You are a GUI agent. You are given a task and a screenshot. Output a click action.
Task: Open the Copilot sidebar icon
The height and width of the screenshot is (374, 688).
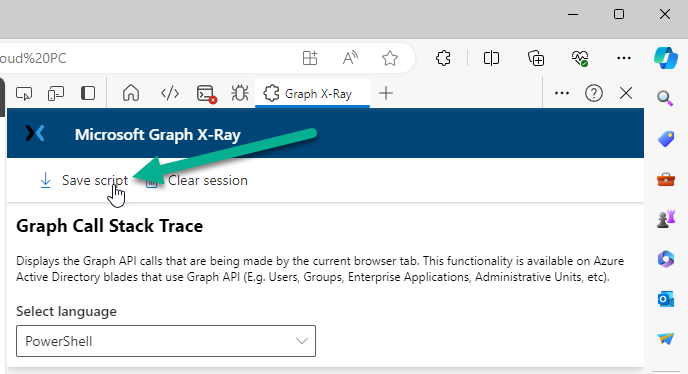point(666,58)
